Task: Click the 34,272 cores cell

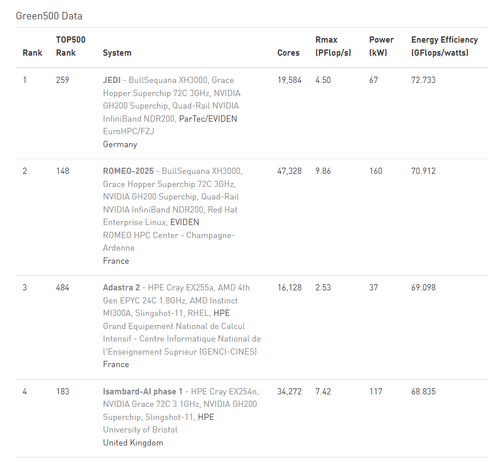Action: [289, 391]
